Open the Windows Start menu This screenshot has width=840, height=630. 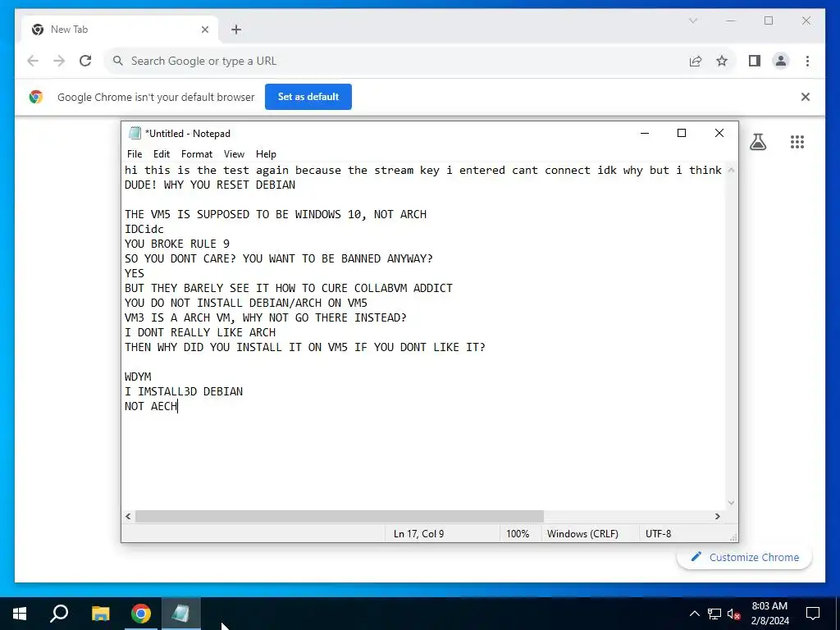(20, 614)
